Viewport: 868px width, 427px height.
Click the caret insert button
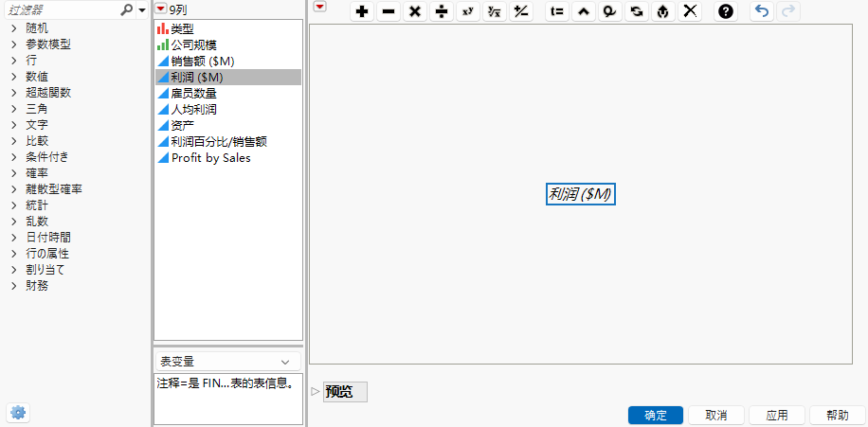point(584,11)
